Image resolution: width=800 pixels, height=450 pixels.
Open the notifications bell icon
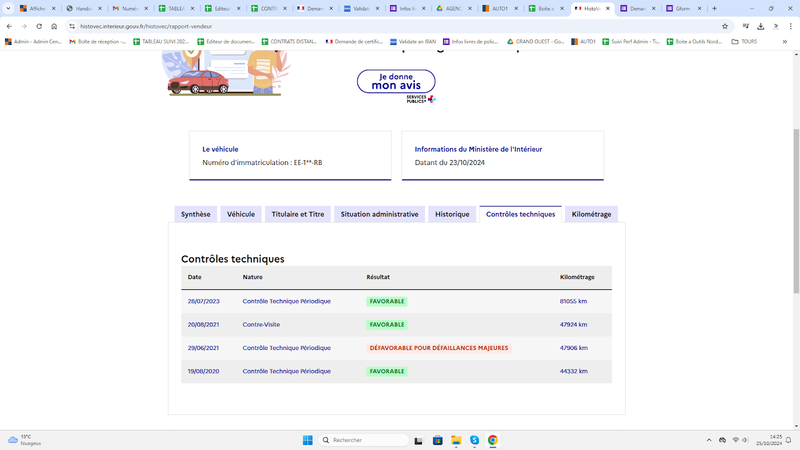789,440
